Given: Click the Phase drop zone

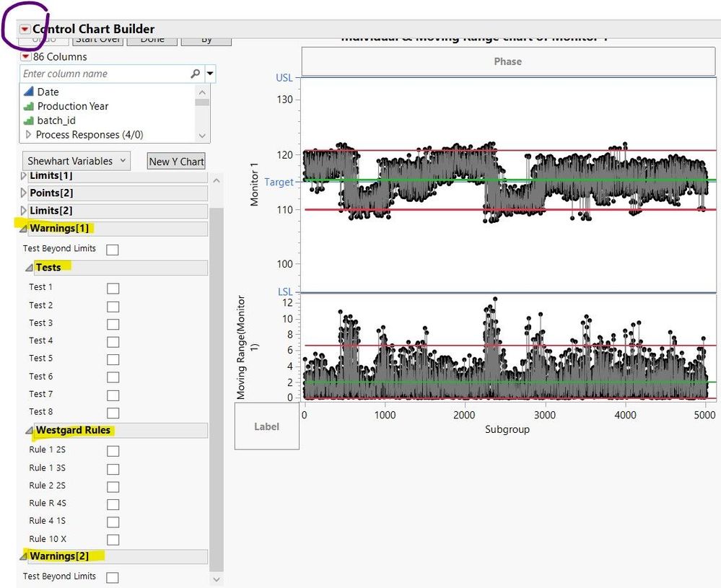Looking at the screenshot, I should 508,61.
